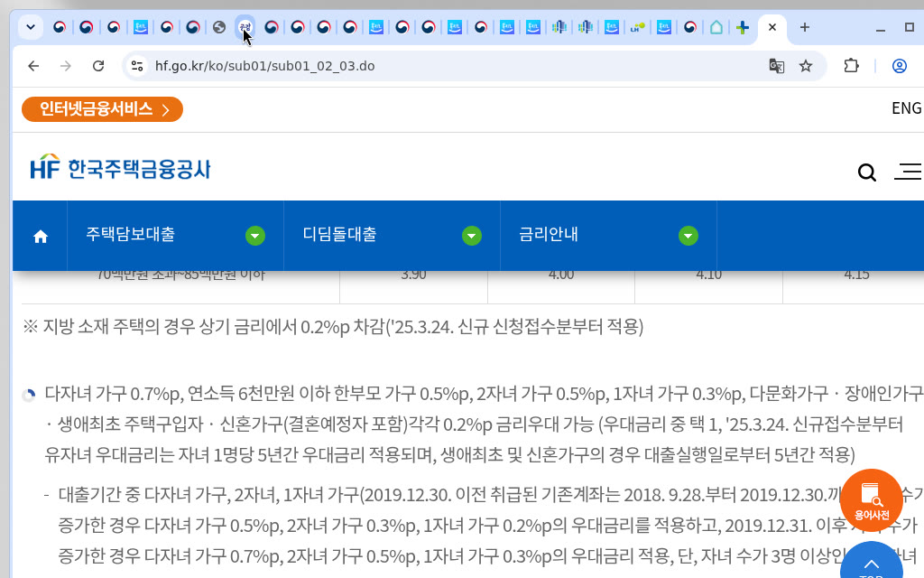924x578 pixels.
Task: Switch to the tab with house favicon
Action: [x=716, y=27]
